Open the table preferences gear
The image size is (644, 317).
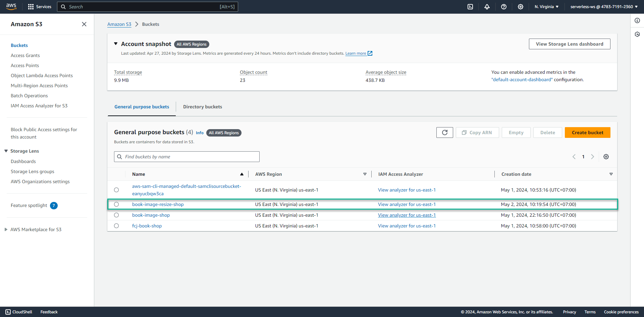click(606, 157)
